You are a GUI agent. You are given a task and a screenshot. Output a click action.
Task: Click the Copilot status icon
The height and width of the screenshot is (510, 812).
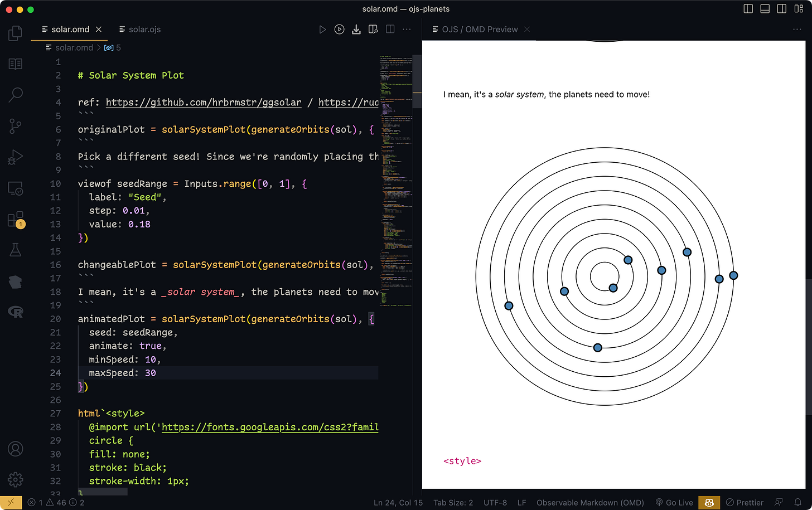[709, 503]
